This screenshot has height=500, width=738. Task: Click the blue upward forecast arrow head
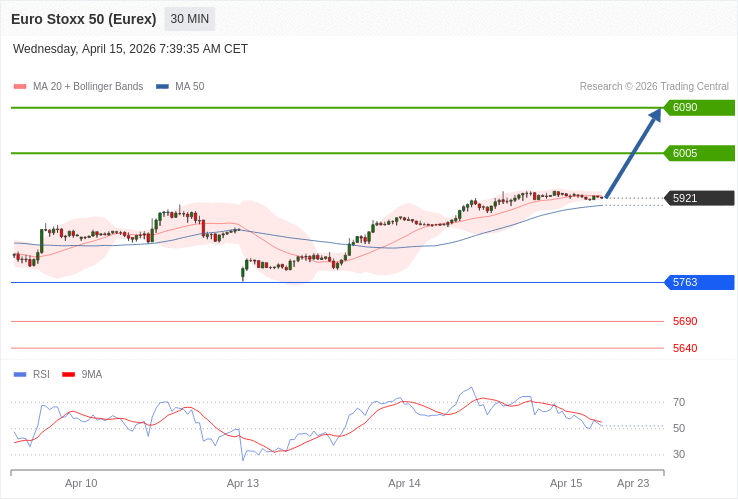pos(655,115)
